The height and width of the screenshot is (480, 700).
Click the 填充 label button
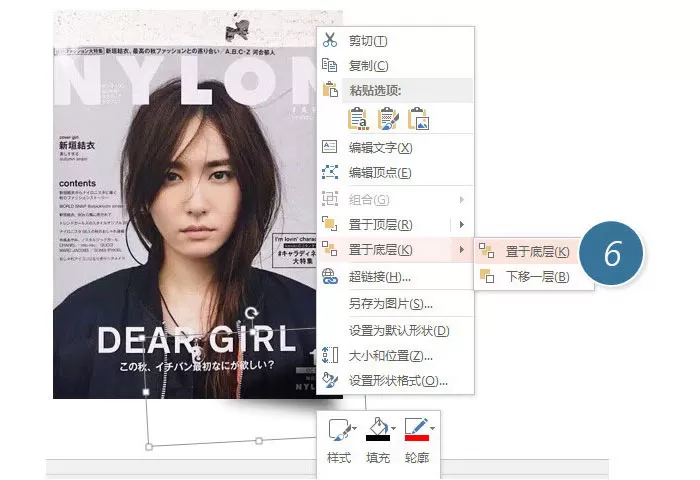[x=378, y=458]
